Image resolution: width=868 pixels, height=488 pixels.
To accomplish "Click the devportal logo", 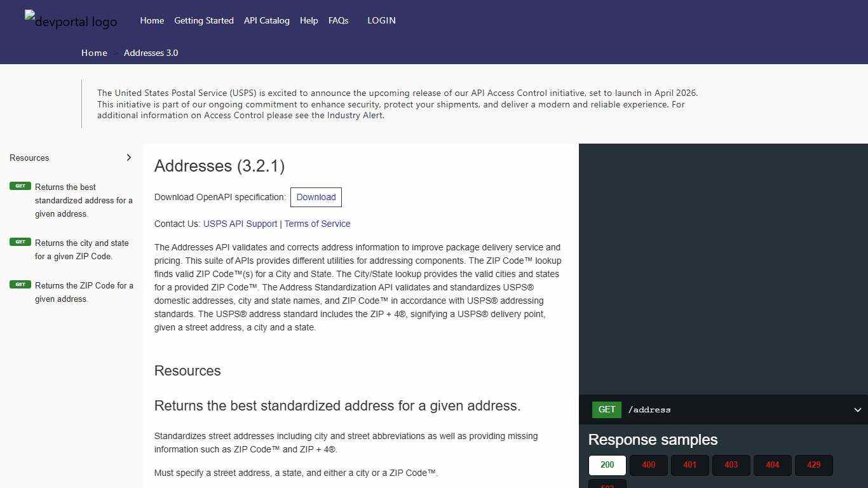I will tap(71, 21).
